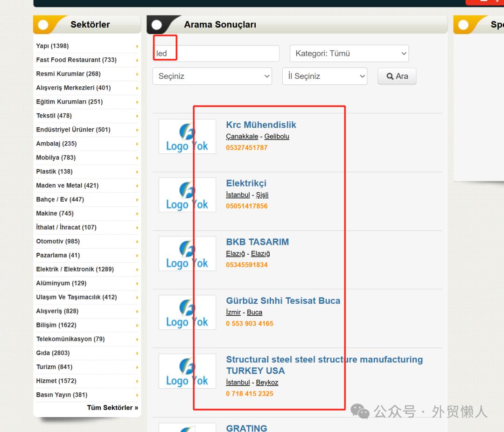504x432 pixels.
Task: Open the Elektrikçi listing
Action: 246,183
